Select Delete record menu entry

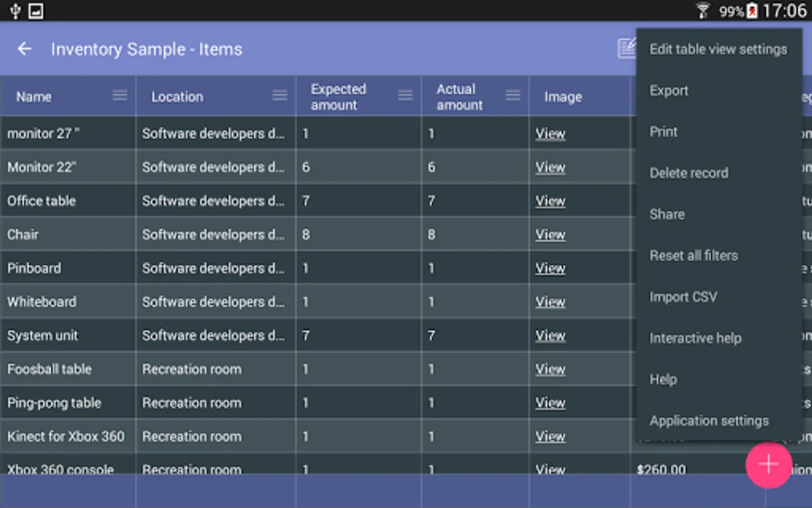718,173
